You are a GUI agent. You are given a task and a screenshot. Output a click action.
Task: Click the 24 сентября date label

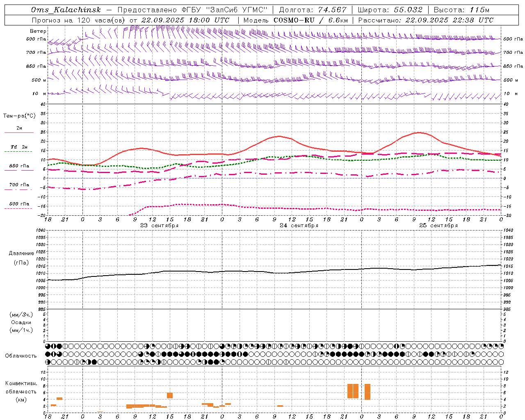coord(299,226)
